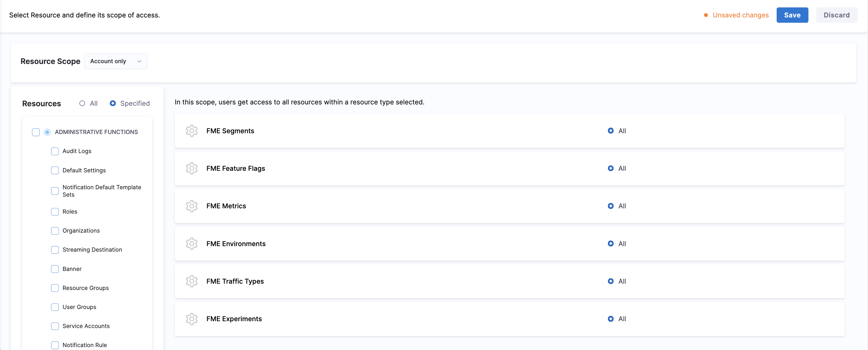This screenshot has width=868, height=350.
Task: Click the FME Feature Flags gear icon
Action: [x=191, y=168]
